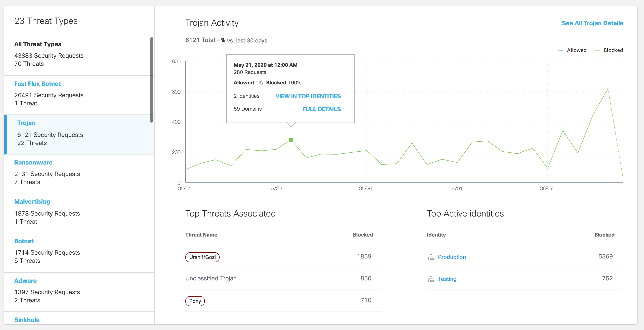This screenshot has width=644, height=330.
Task: Click the 23 Threat Types heading
Action: pyautogui.click(x=46, y=21)
